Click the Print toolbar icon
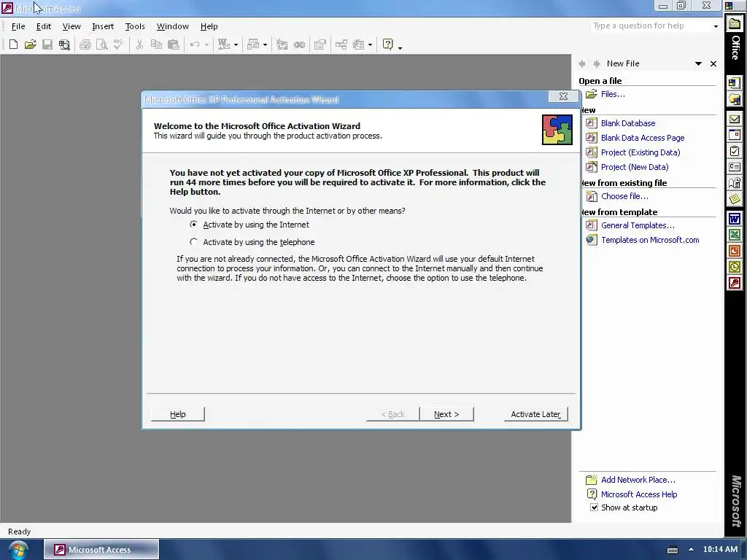This screenshot has height=560, width=747. (x=85, y=44)
